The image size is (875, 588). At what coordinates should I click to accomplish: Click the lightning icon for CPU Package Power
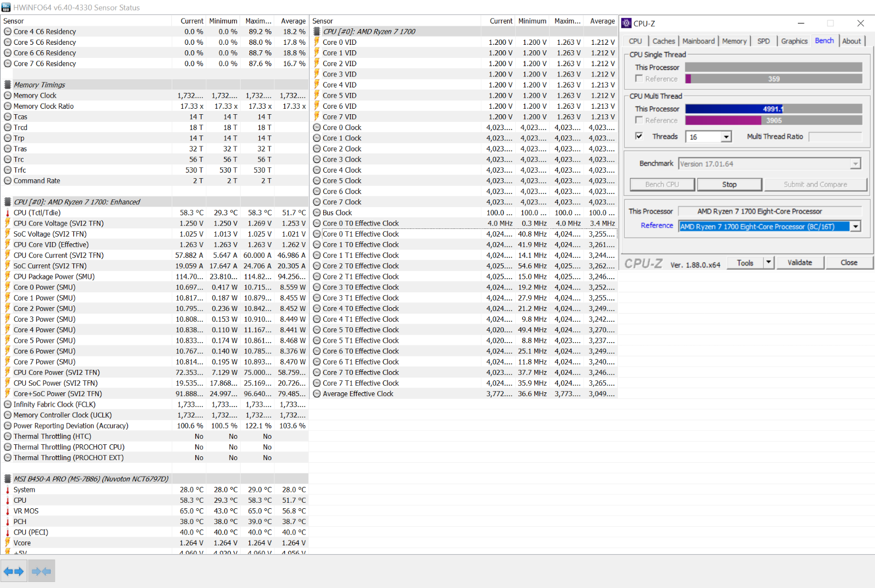[8, 277]
